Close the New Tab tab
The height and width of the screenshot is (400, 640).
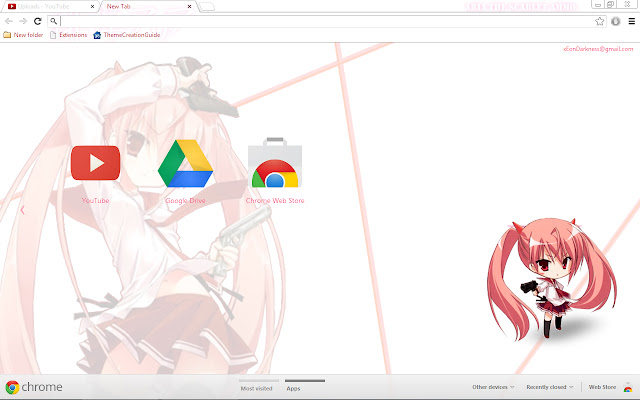(189, 7)
